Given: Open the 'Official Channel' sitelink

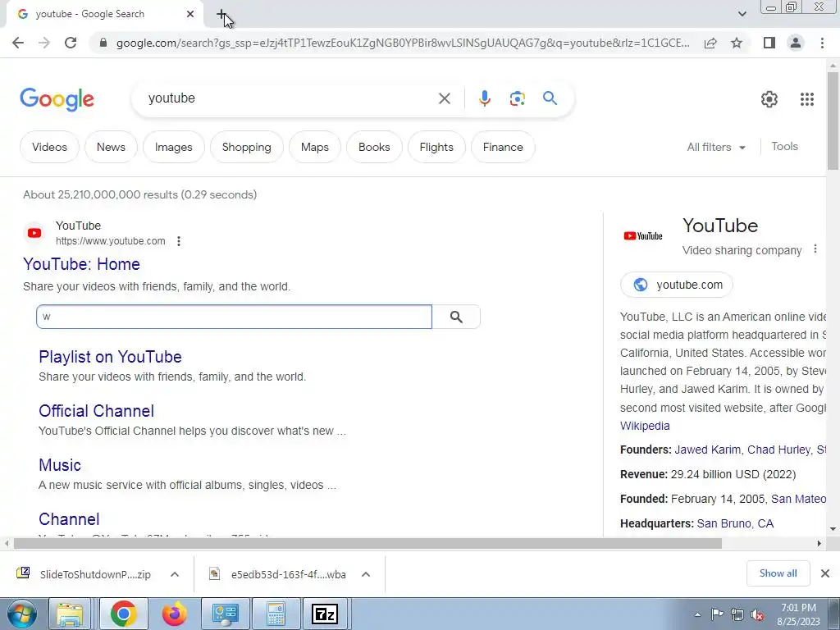Looking at the screenshot, I should coord(97,411).
